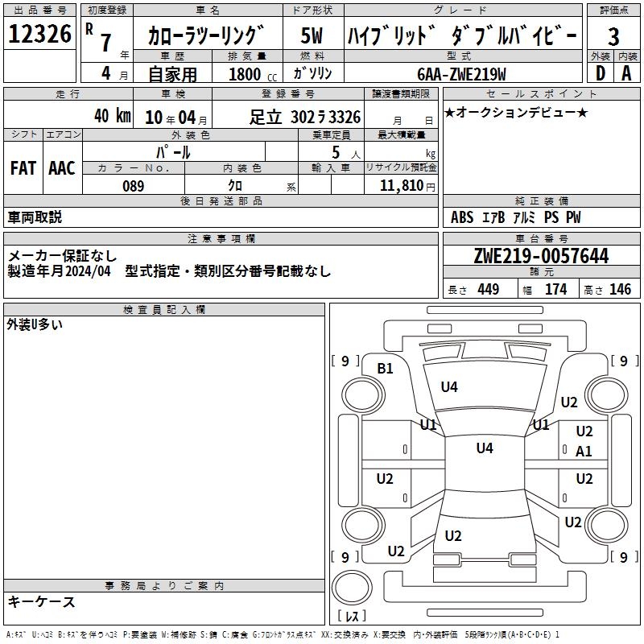
Task: Click the ABS equipment entry
Action: click(462, 217)
